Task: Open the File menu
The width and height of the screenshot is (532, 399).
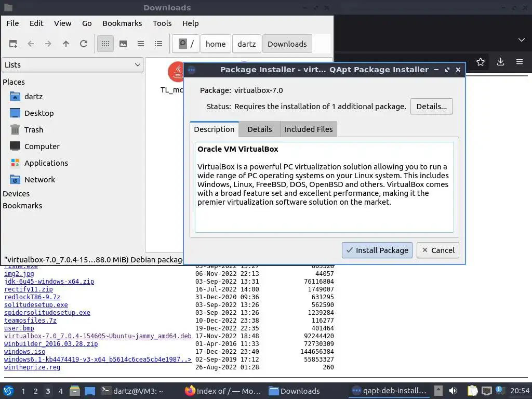Action: click(12, 23)
